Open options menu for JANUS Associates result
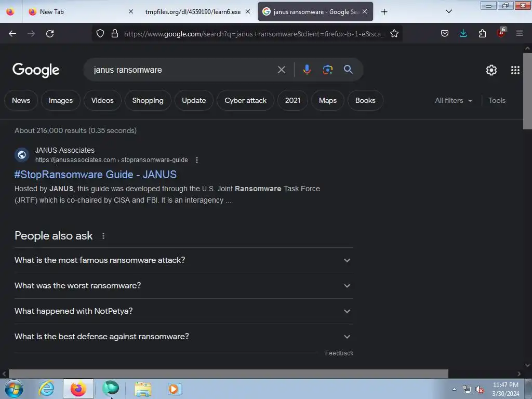The width and height of the screenshot is (532, 399). pyautogui.click(x=197, y=160)
